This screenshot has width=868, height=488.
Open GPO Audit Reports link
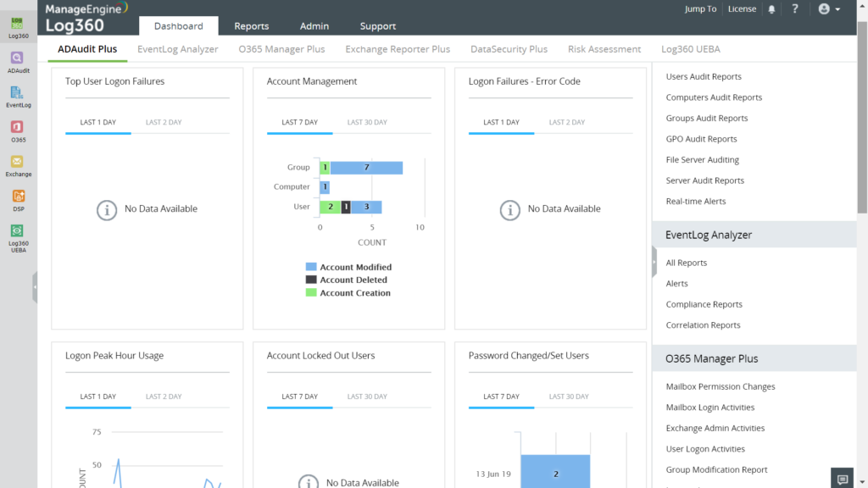[701, 139]
